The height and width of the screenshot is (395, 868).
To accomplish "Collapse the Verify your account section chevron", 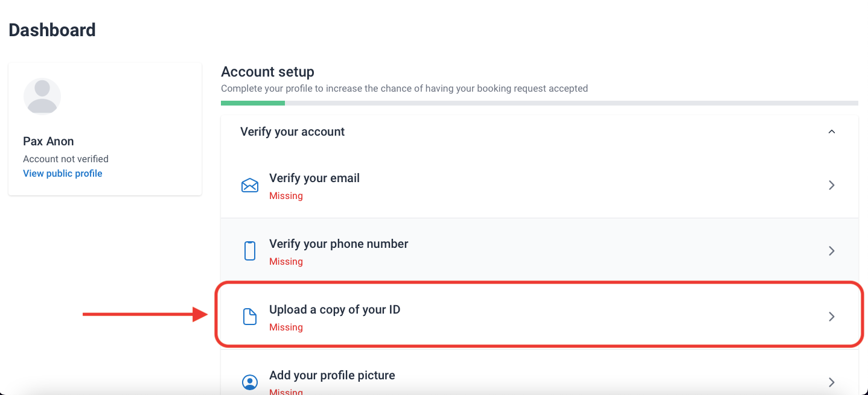I will point(832,131).
